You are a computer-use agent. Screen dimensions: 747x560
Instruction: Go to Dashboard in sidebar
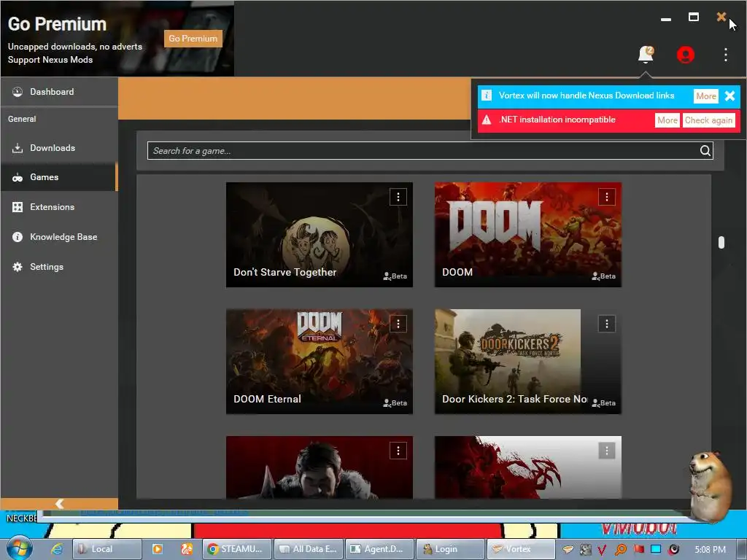click(x=59, y=92)
